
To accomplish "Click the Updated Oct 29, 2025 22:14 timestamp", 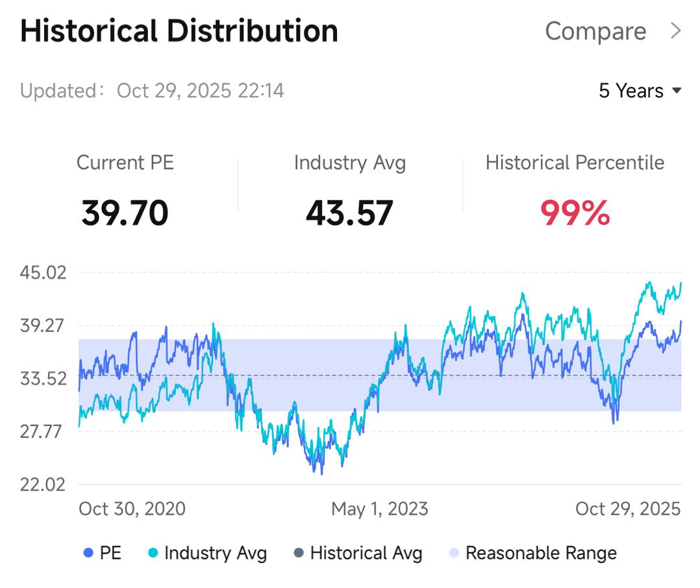I will pyautogui.click(x=152, y=91).
